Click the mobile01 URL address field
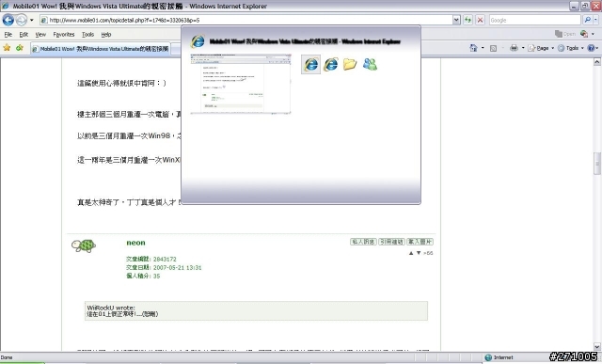The width and height of the screenshot is (602, 364). pyautogui.click(x=246, y=20)
